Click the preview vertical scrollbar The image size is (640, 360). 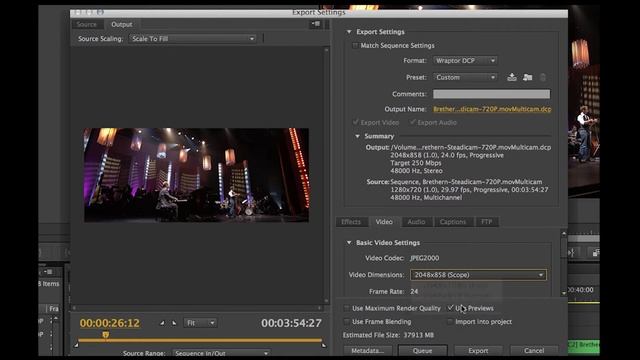(327, 176)
